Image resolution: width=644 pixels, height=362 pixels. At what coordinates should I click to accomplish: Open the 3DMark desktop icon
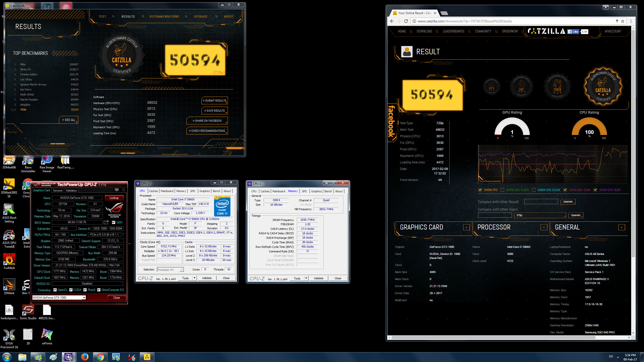pyautogui.click(x=9, y=286)
